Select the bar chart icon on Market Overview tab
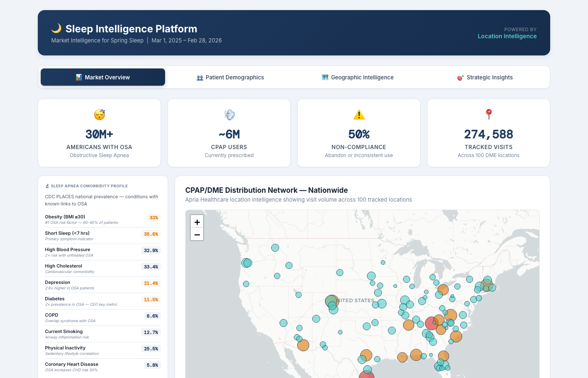588x378 pixels. (79, 77)
